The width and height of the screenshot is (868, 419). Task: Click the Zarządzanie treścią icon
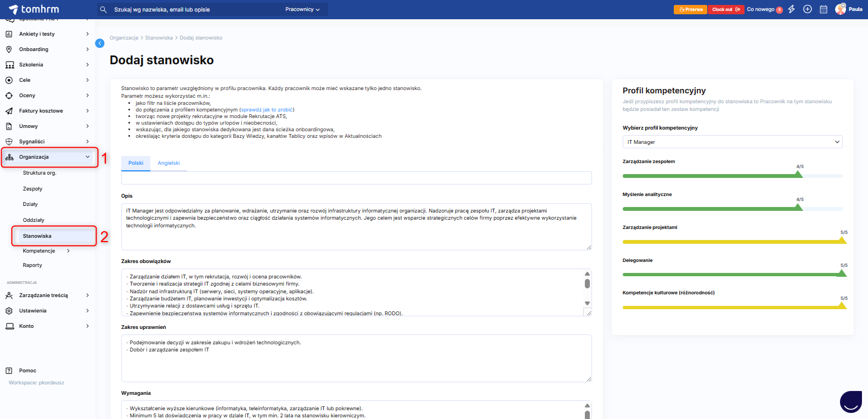pyautogui.click(x=9, y=295)
